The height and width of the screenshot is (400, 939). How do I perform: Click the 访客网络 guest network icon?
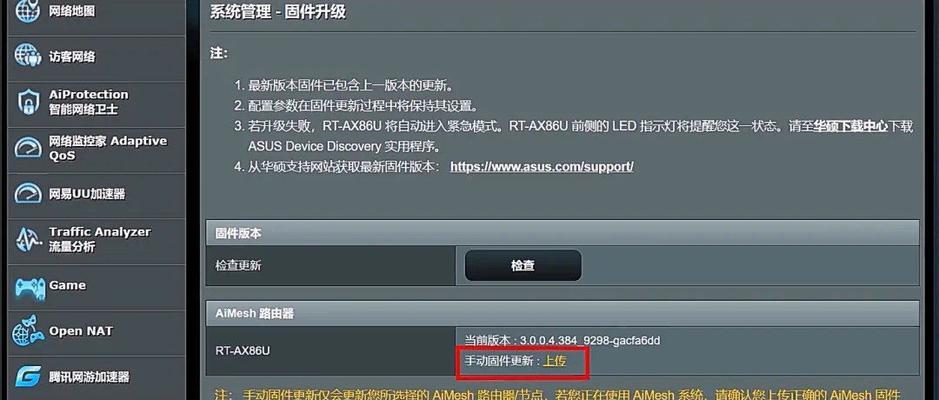[28, 56]
